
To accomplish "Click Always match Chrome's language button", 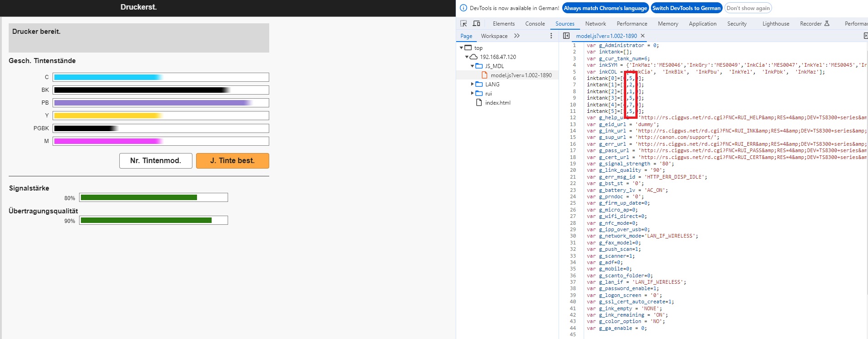I will 605,8.
